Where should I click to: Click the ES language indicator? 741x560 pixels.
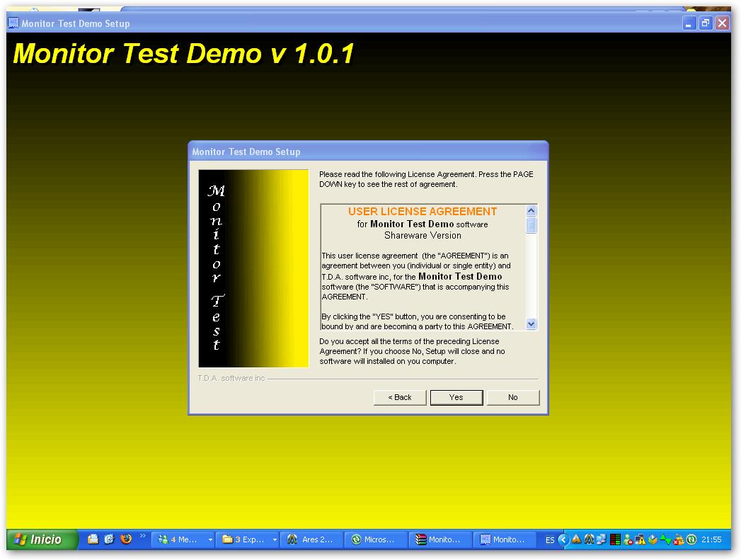coord(550,539)
